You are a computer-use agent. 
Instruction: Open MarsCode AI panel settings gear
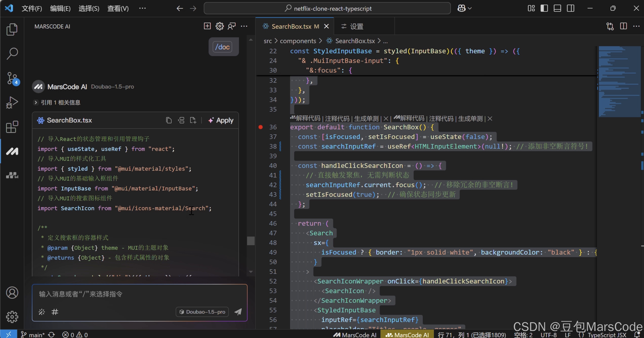coord(219,26)
